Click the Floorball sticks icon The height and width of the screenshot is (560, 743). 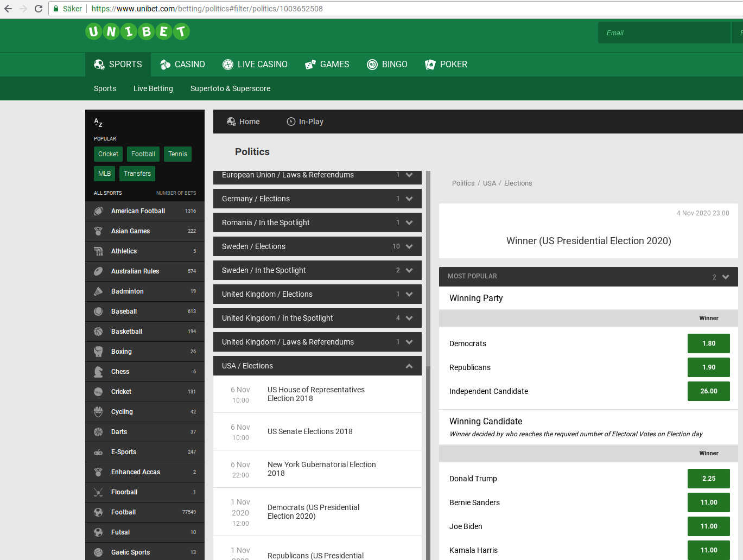click(x=98, y=492)
